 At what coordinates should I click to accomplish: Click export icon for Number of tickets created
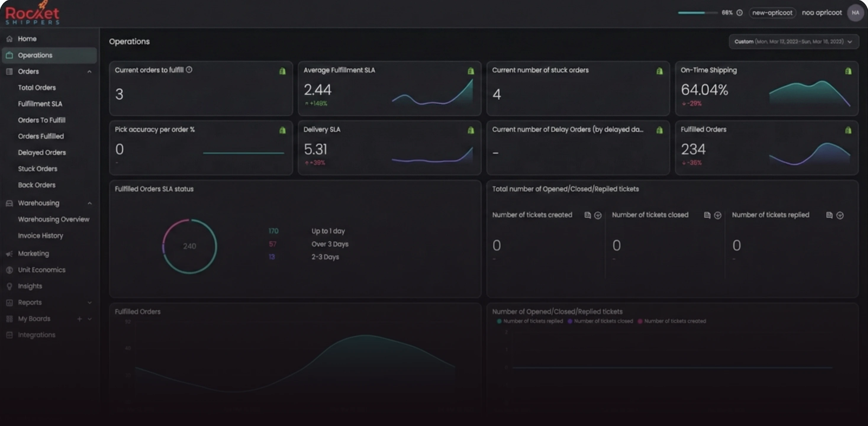pos(587,215)
